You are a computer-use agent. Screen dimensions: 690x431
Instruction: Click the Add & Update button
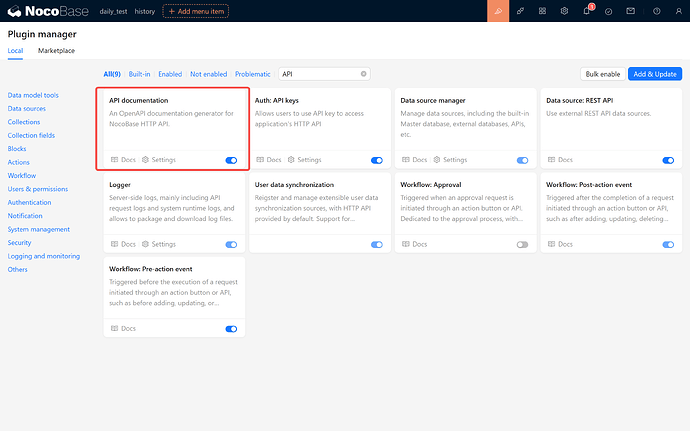tap(655, 74)
